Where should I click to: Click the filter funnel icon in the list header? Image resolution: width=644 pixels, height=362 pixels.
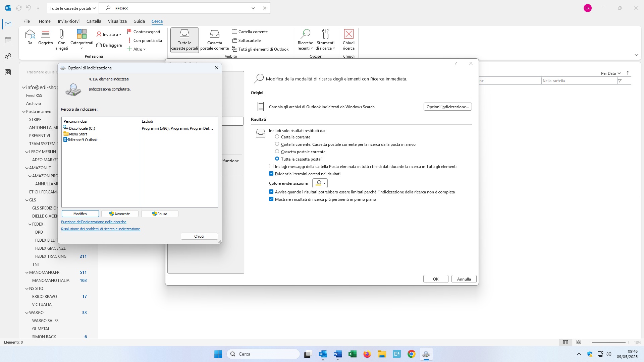(620, 81)
